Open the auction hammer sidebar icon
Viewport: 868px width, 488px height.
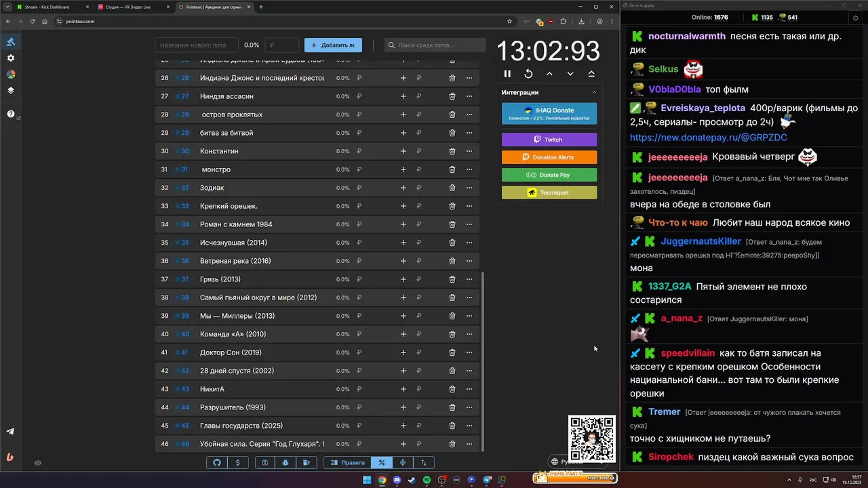11,42
